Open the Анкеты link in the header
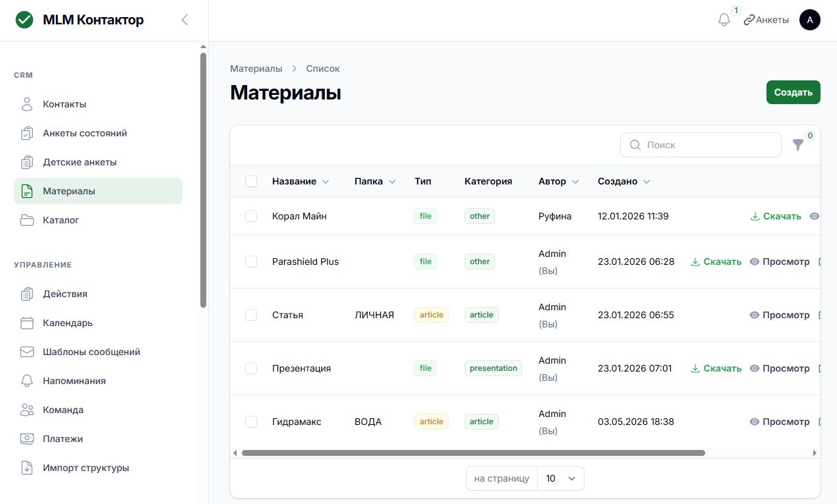 [x=766, y=20]
